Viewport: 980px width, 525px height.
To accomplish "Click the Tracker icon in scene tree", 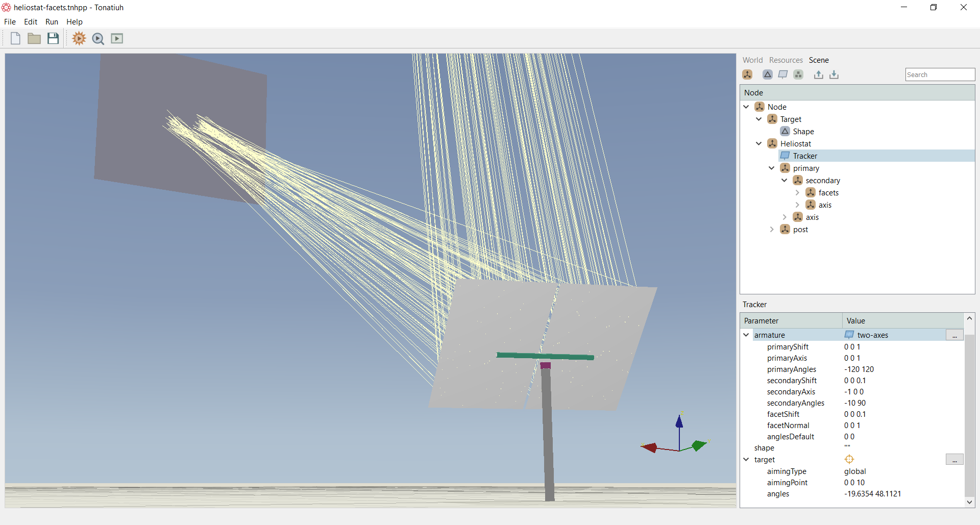I will click(x=785, y=156).
